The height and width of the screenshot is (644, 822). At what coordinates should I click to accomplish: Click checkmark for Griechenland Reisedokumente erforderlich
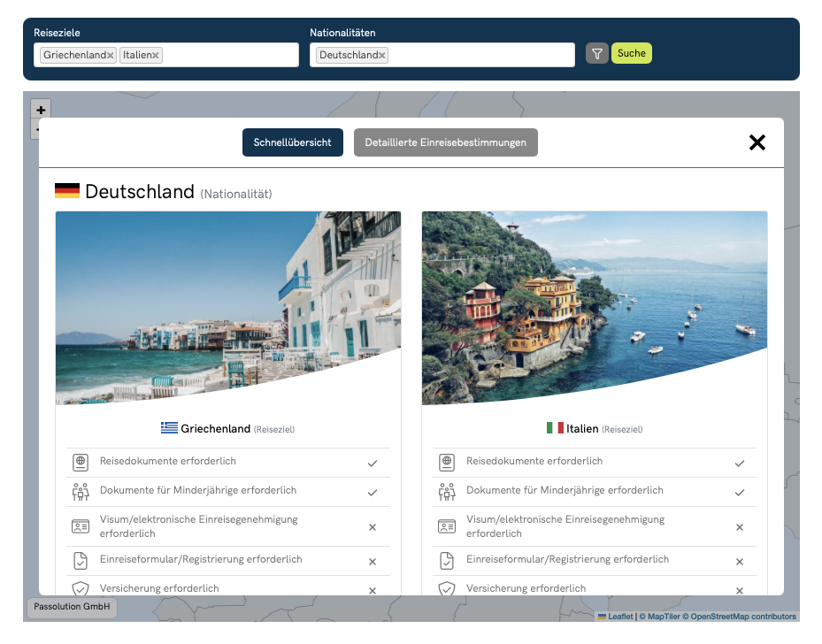tap(373, 464)
